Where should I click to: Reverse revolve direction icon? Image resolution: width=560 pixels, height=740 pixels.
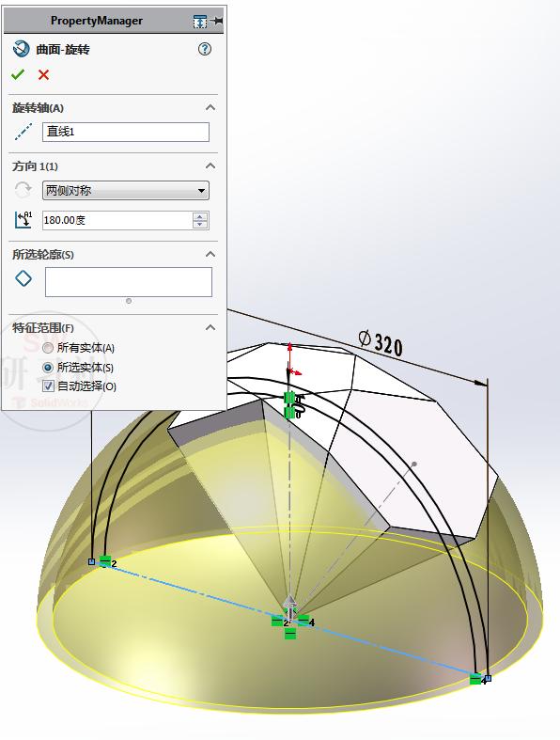point(23,190)
